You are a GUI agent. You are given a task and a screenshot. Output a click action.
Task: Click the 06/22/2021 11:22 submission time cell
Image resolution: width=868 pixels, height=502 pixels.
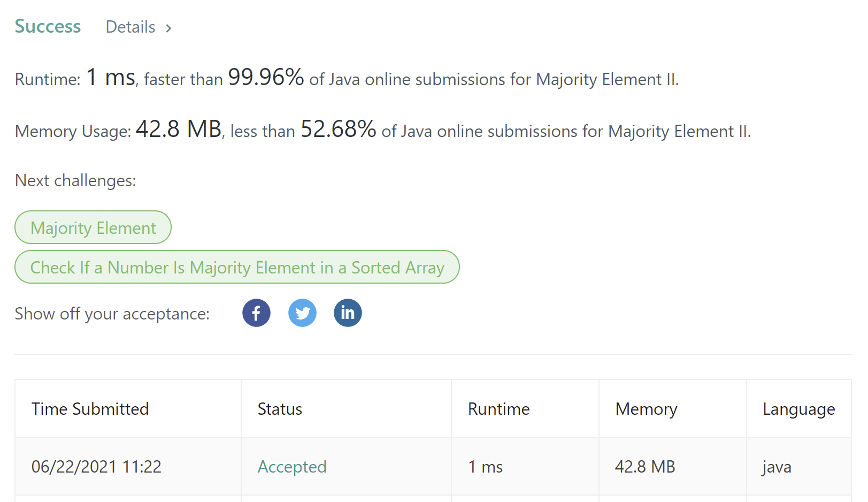(96, 467)
